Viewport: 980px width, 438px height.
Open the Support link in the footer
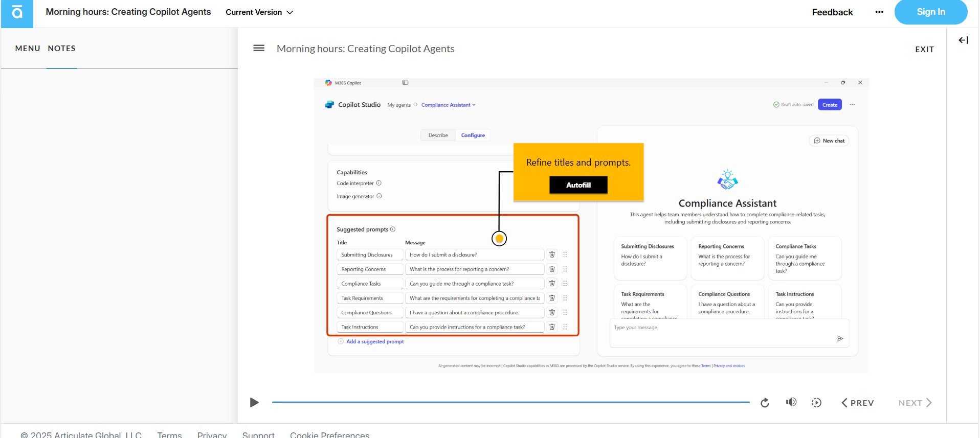(258, 435)
